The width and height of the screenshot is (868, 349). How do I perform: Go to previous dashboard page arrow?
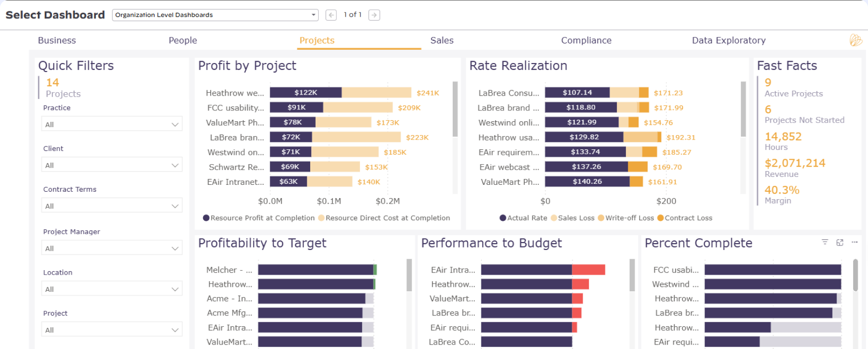[331, 15]
